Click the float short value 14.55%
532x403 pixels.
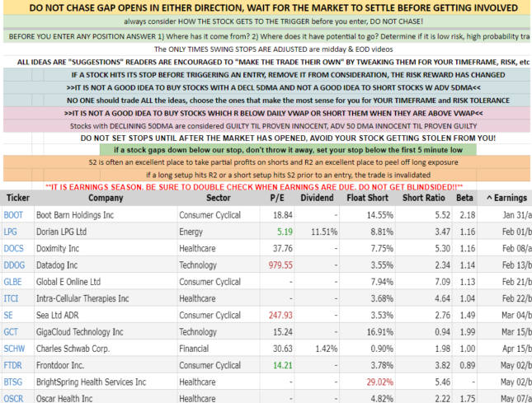coord(379,215)
